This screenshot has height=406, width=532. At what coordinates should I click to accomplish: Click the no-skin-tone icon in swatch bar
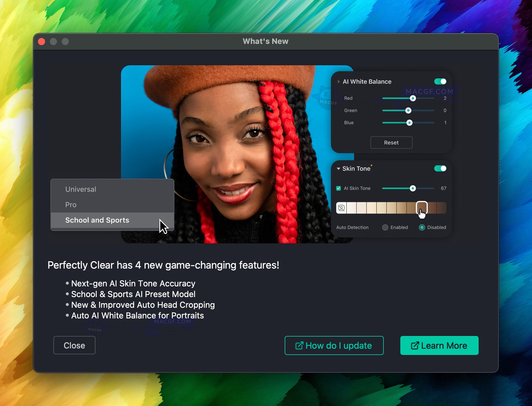tap(341, 208)
